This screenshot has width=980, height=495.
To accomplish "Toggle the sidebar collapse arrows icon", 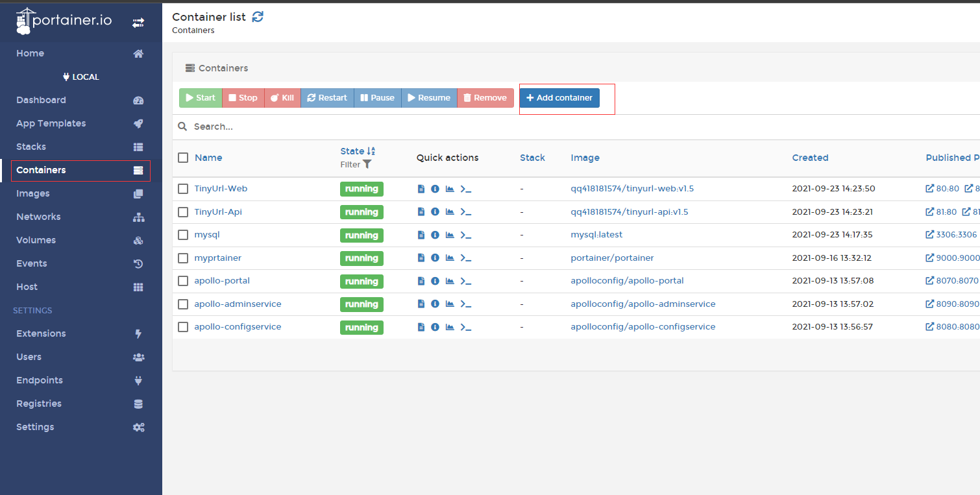I will coord(138,23).
